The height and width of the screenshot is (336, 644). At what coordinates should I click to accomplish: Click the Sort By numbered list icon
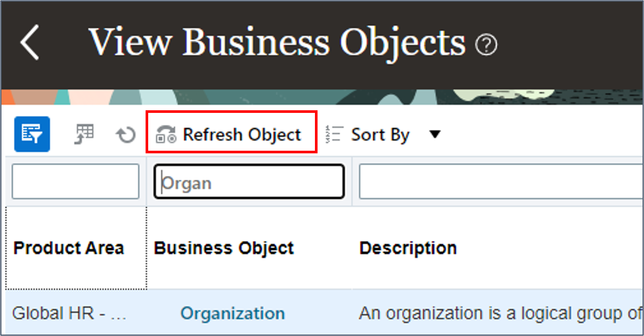[x=333, y=134]
